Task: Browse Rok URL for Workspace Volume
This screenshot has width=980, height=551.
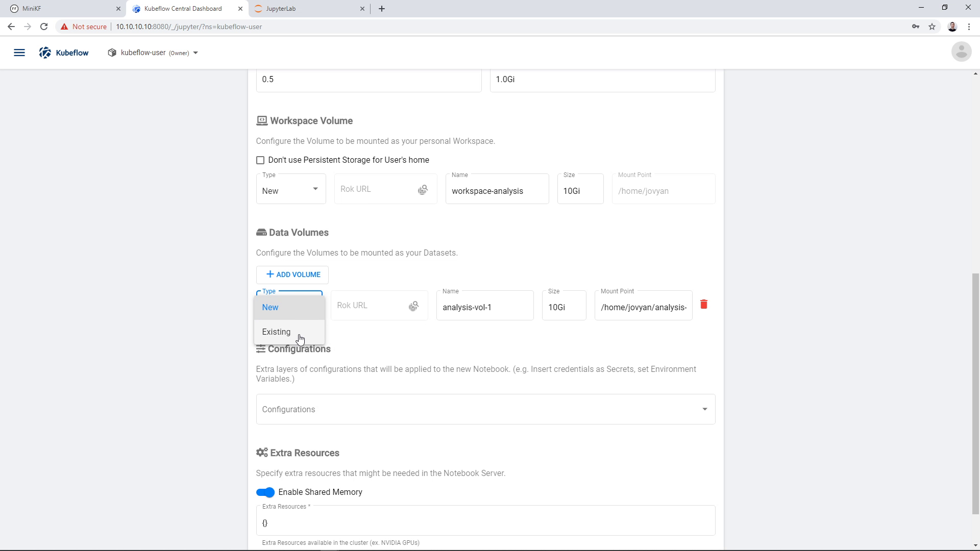Action: pos(423,190)
